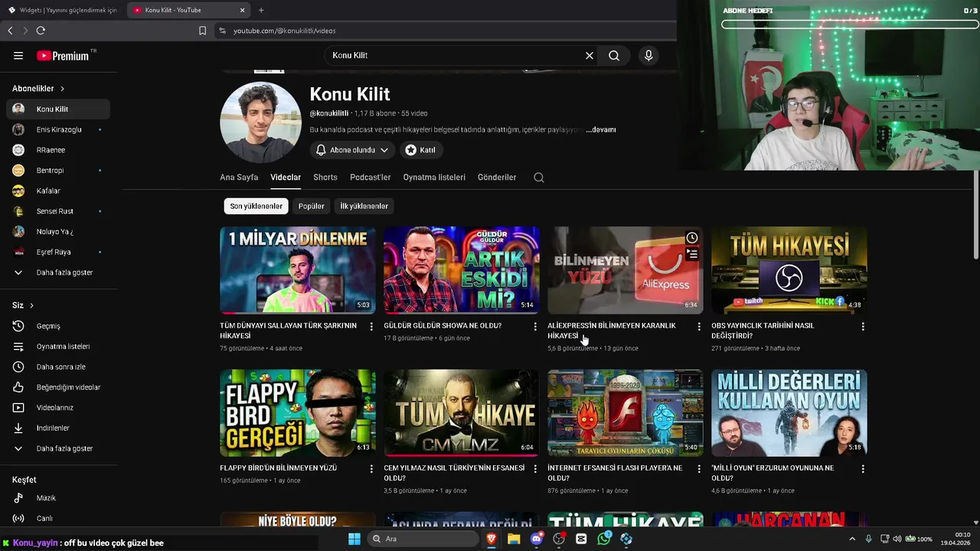Click the Katıl join button
This screenshot has height=551, width=980.
click(x=420, y=150)
